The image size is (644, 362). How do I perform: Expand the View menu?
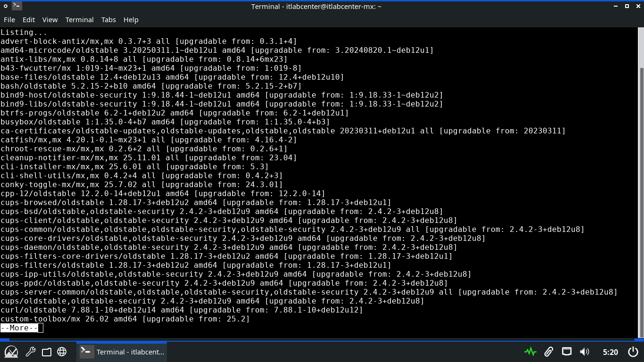[x=50, y=20]
